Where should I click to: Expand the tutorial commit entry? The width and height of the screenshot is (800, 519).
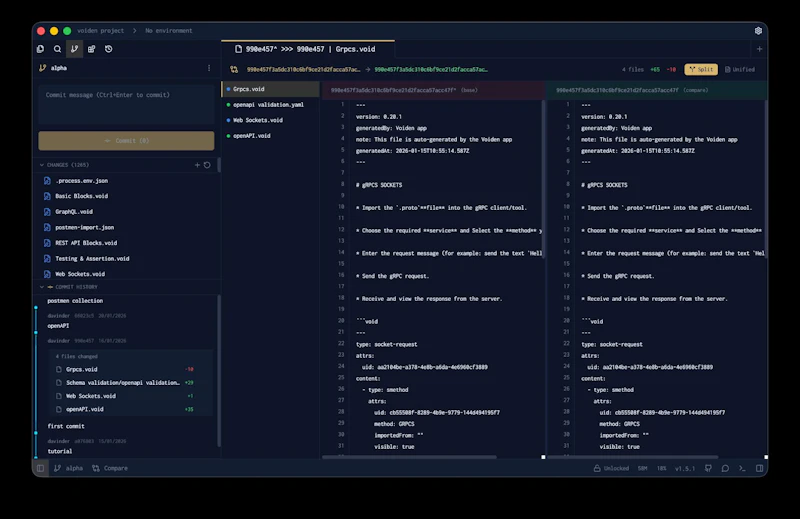(60, 451)
